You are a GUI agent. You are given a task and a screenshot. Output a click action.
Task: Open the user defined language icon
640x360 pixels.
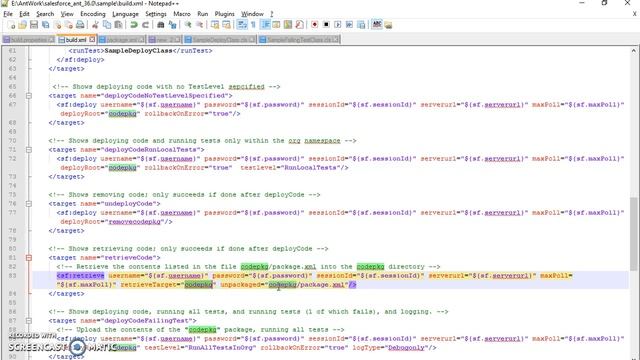click(276, 25)
